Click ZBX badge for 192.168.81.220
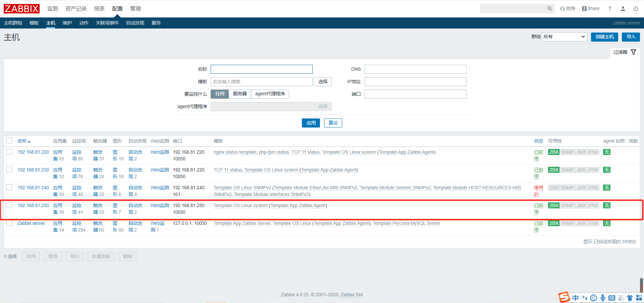This screenshot has width=644, height=303. pos(554,152)
